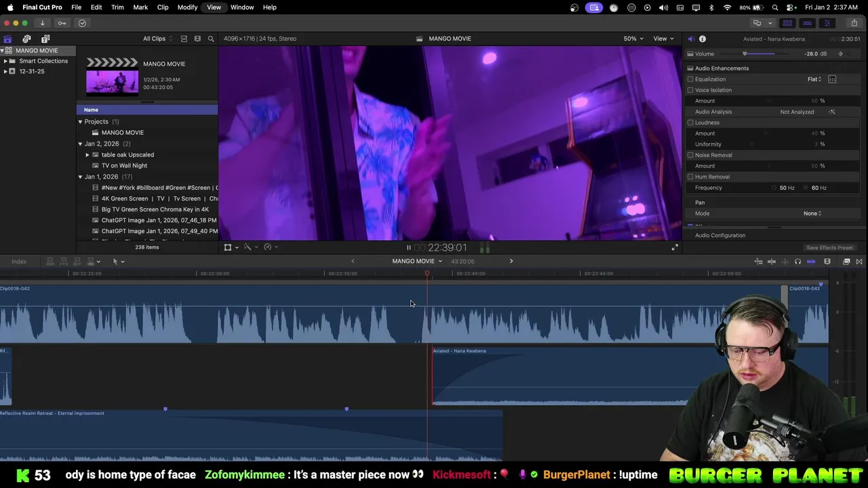This screenshot has width=868, height=488.
Task: Show the Effects browser icon
Action: pyautogui.click(x=846, y=262)
